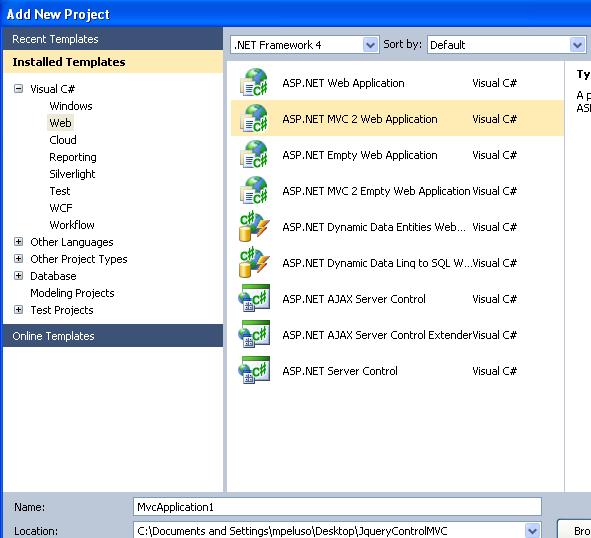This screenshot has height=538, width=591.
Task: Select the ASP.NET AJAX Server Control name
Action: pos(354,299)
